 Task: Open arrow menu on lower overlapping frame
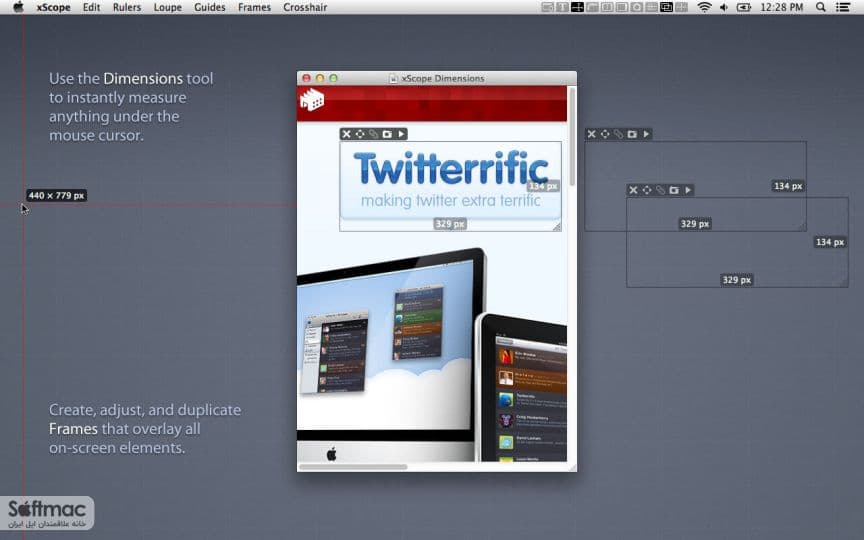tap(688, 190)
